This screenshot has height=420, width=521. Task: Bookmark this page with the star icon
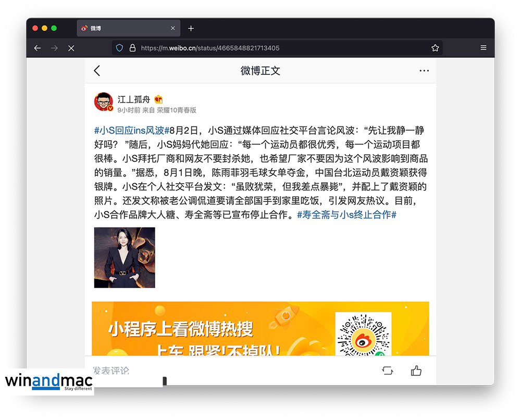(435, 48)
